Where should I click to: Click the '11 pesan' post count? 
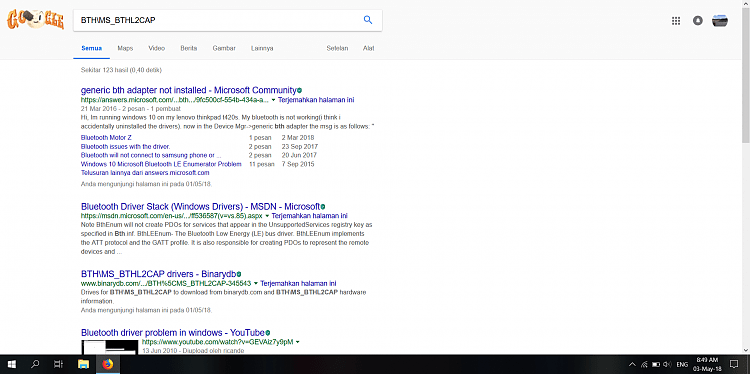pyautogui.click(x=261, y=164)
